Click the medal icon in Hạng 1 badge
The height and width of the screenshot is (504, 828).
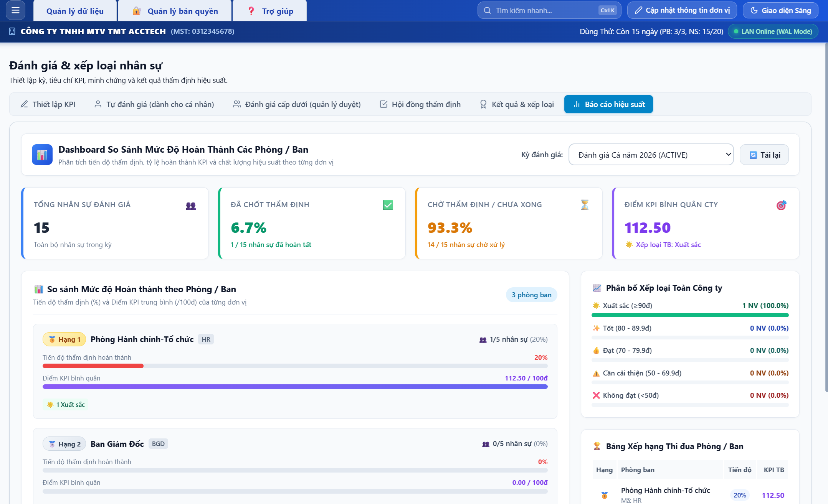(x=52, y=339)
